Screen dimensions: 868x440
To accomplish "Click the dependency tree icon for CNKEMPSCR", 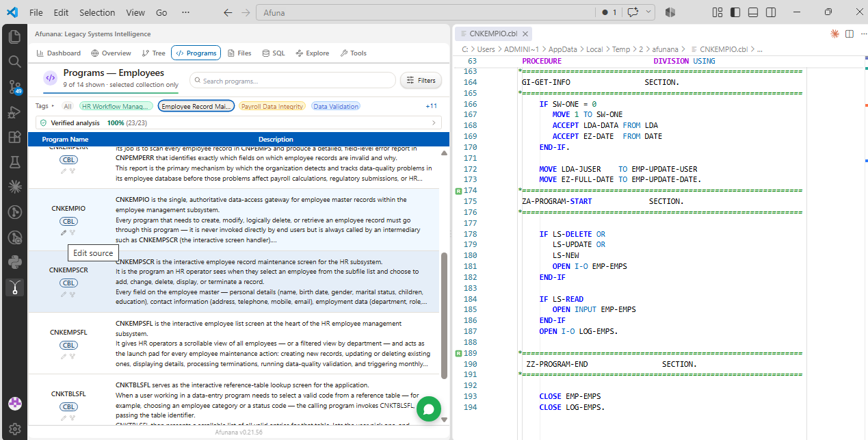I will [73, 294].
